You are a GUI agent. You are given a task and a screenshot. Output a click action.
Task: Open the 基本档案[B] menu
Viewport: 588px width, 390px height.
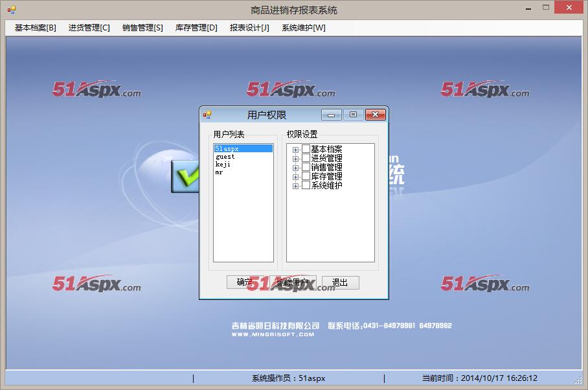coord(35,28)
